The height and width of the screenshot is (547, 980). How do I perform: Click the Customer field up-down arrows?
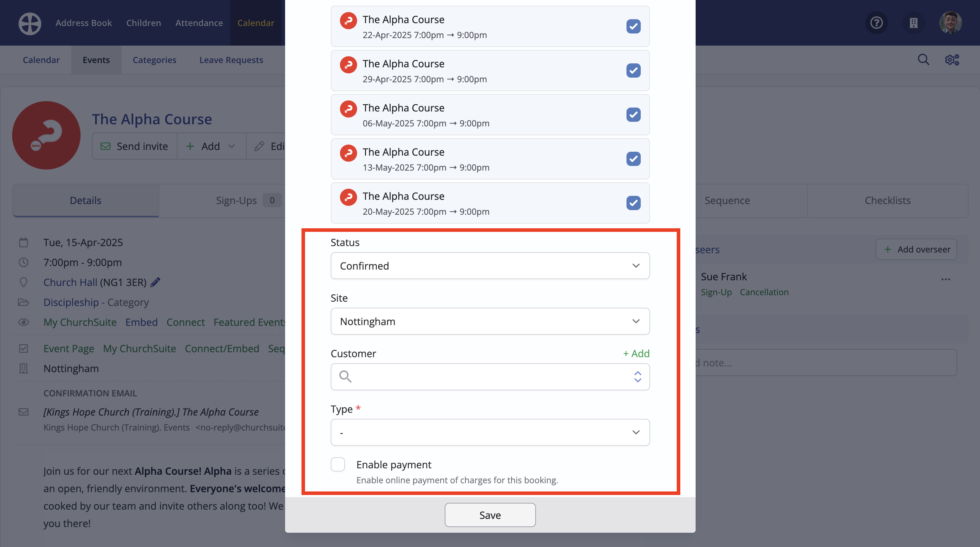coord(638,377)
